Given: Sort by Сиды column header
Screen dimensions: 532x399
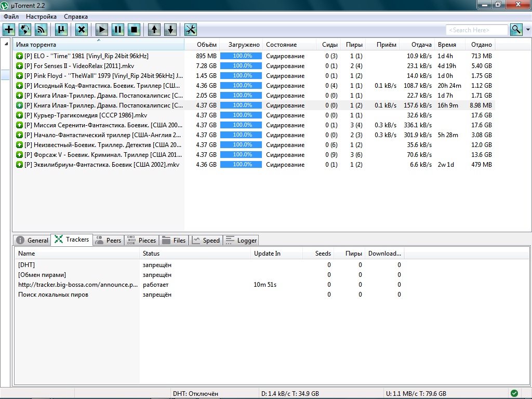Looking at the screenshot, I should click(328, 45).
